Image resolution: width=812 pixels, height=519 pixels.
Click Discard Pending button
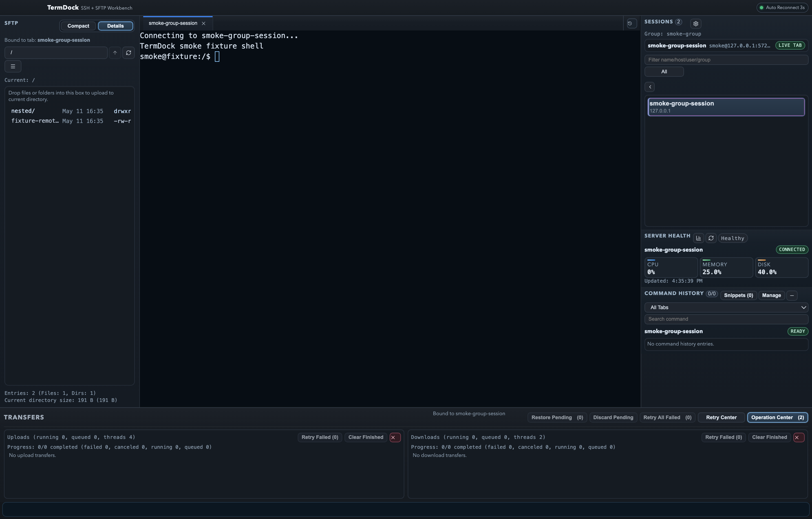(x=613, y=418)
